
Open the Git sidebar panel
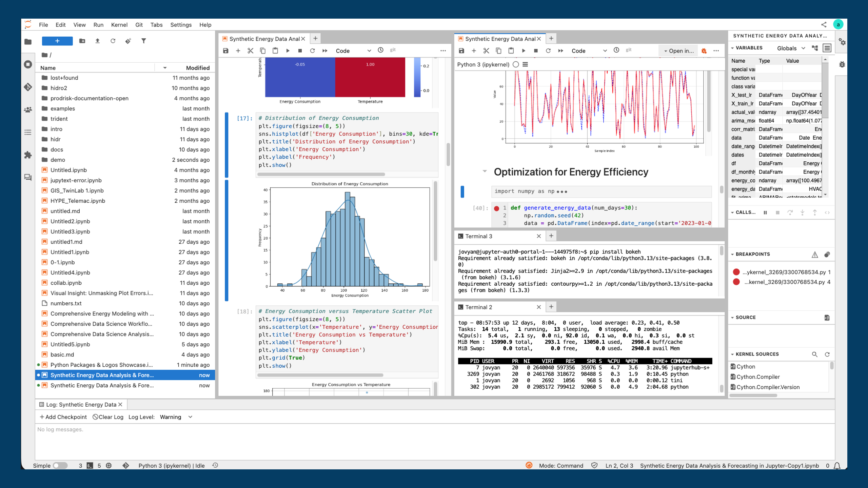[28, 87]
